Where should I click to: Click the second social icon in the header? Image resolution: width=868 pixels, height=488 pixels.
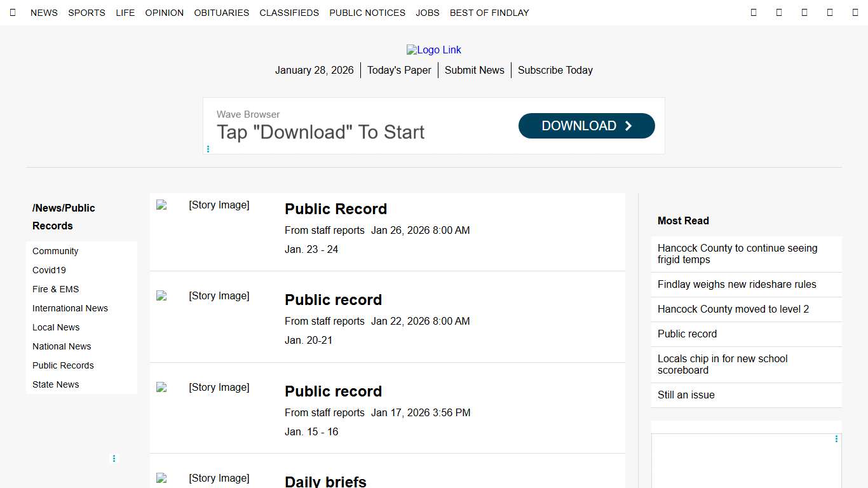(779, 12)
